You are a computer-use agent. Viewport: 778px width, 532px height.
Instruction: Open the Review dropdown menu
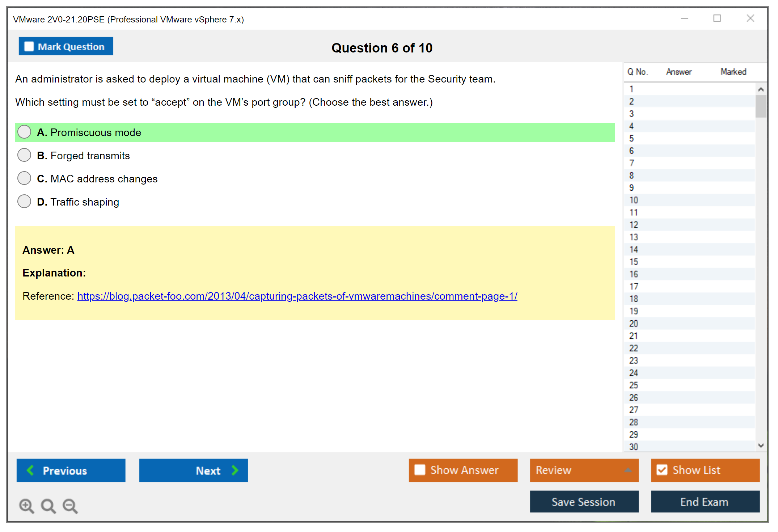coord(628,470)
